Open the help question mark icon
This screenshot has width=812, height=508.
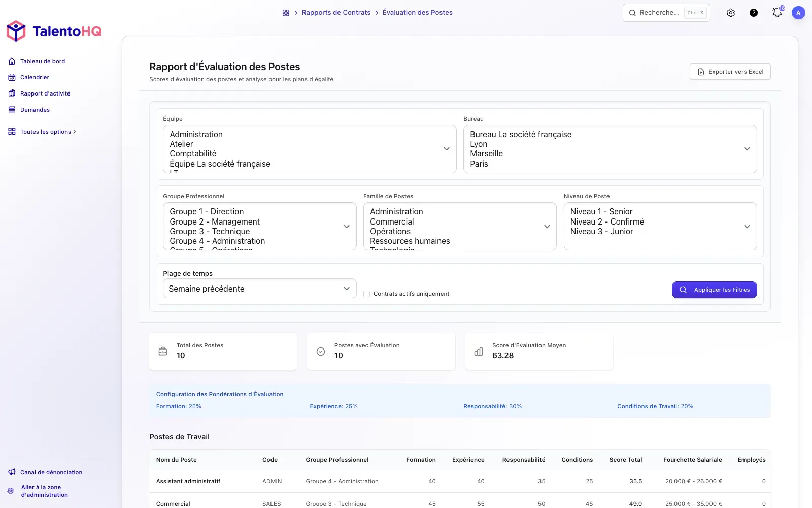pos(754,13)
